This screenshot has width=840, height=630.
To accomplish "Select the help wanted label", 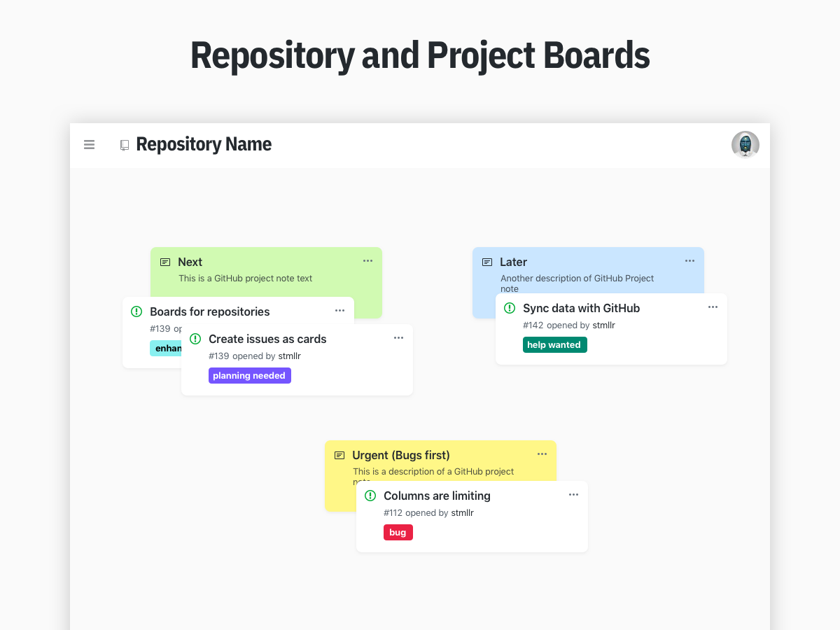I will (554, 344).
